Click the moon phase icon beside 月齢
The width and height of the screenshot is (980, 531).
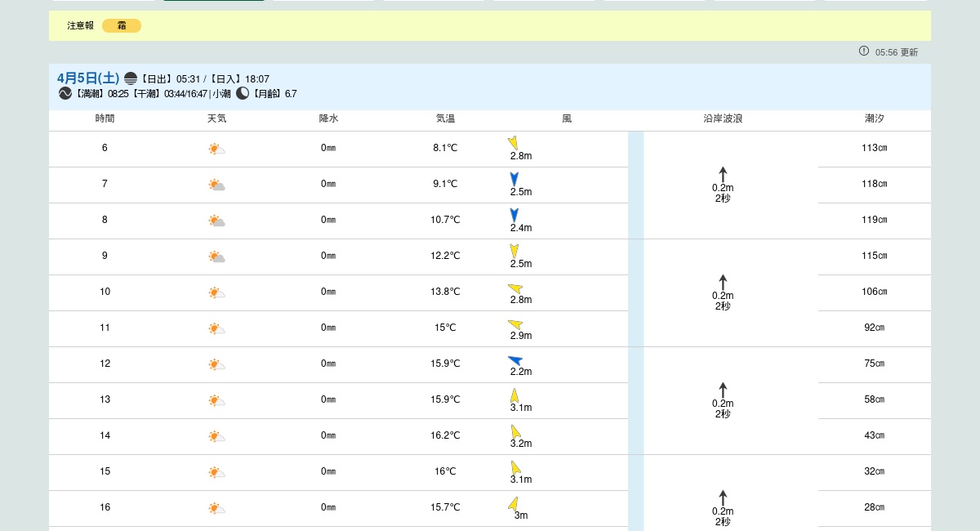(x=243, y=94)
